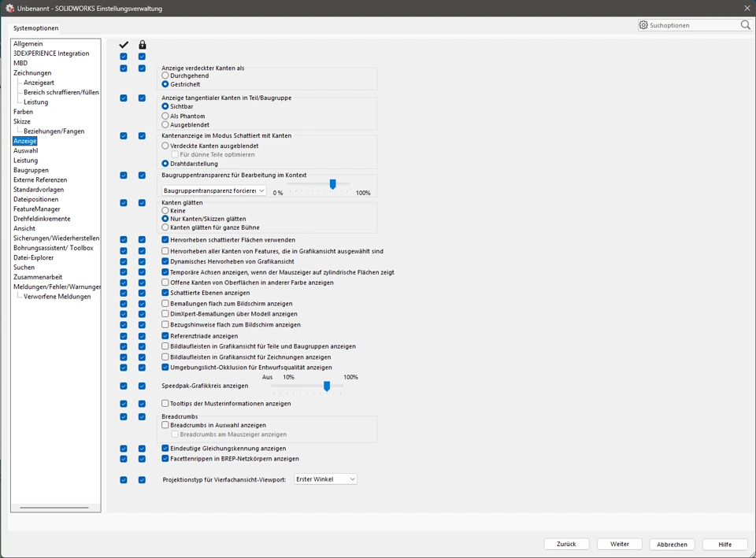Enable Tooltips der Musterinformationen anzeigen
Screen dimensions: 756x558
[x=165, y=404]
